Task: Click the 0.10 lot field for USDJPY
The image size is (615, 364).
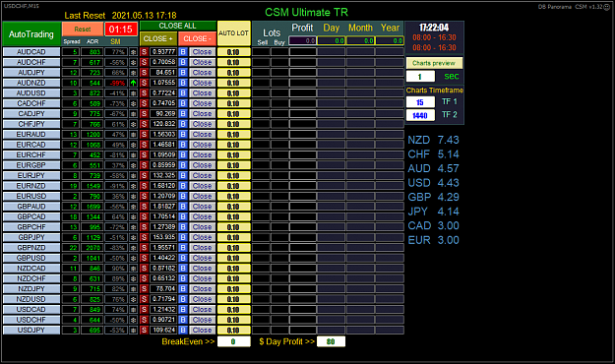Action: coord(234,331)
